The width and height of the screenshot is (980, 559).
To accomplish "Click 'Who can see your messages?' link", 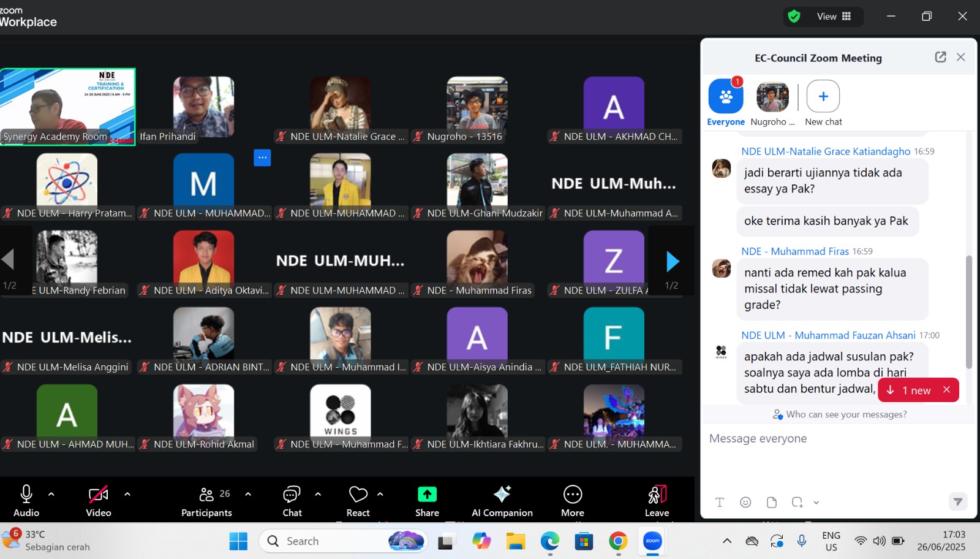I will pos(846,415).
